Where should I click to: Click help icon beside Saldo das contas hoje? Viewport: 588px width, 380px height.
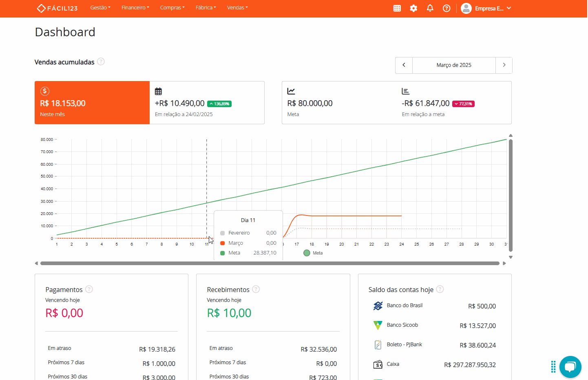tap(440, 289)
